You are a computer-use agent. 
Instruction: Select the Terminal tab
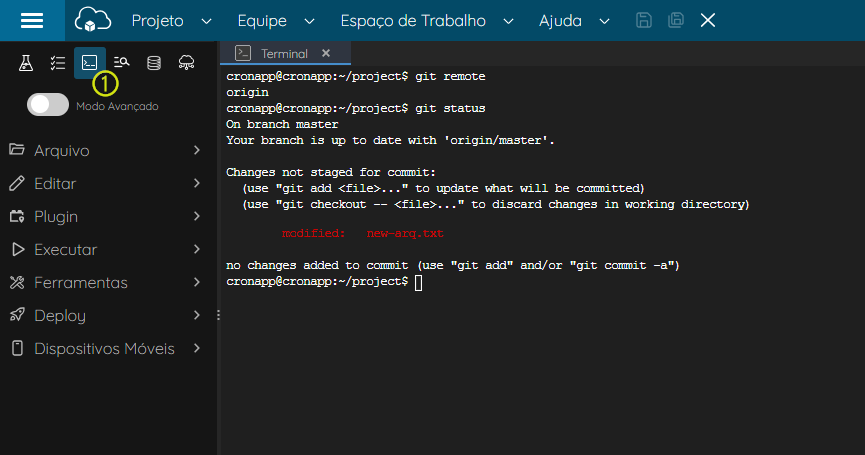tap(285, 53)
